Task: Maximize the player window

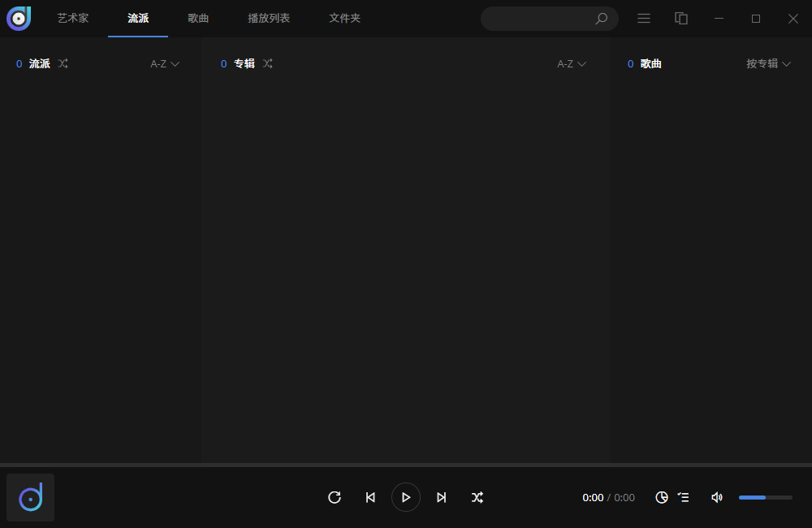Action: pos(756,19)
